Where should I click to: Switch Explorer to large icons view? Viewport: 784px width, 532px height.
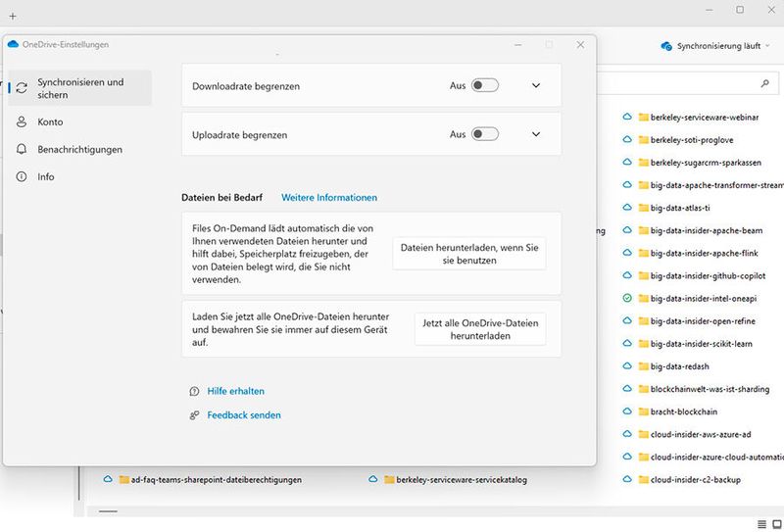click(777, 524)
